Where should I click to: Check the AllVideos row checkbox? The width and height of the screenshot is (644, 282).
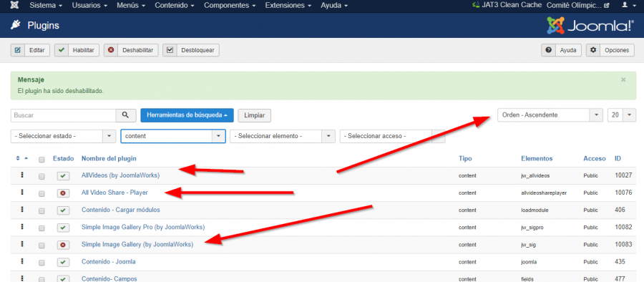42,176
